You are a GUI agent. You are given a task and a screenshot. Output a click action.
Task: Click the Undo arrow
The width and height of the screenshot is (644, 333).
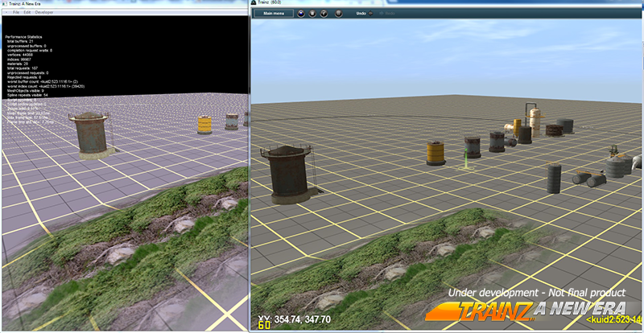click(370, 14)
